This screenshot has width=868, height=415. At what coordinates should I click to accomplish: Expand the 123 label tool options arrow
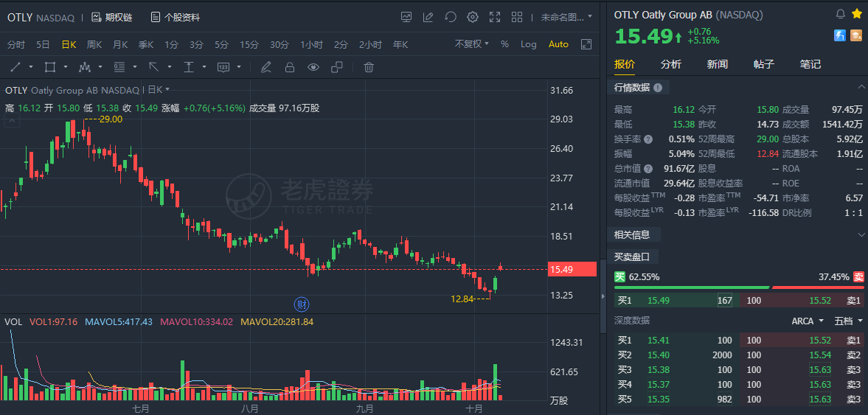point(239,67)
